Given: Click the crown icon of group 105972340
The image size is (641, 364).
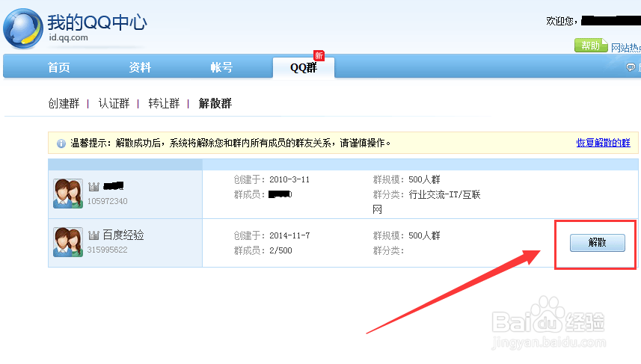Looking at the screenshot, I should point(93,187).
